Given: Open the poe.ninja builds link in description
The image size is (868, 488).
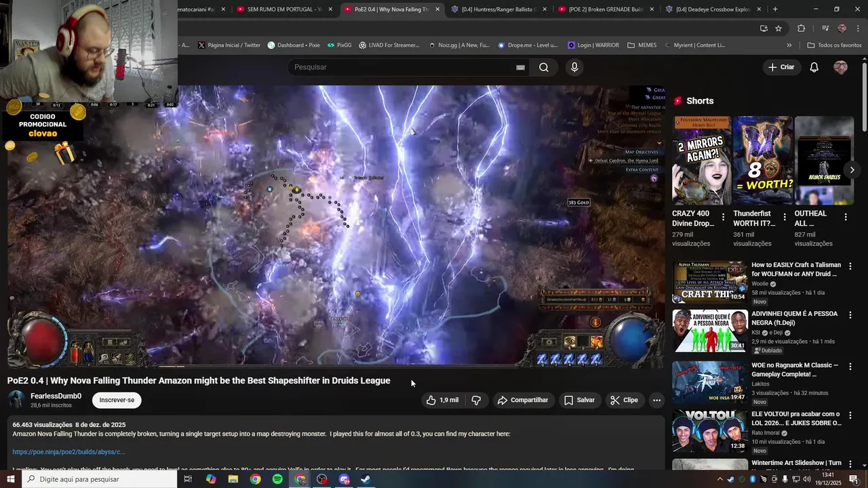Looking at the screenshot, I should click(x=68, y=451).
